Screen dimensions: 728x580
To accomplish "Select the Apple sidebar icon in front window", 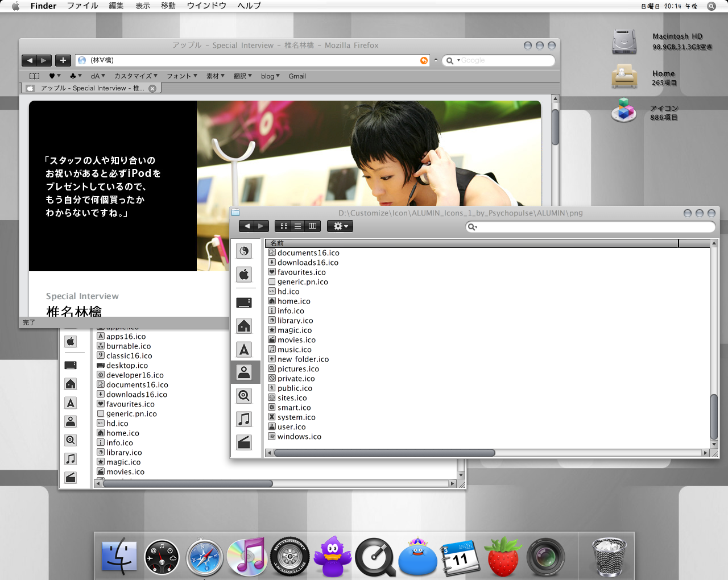I will 244,274.
